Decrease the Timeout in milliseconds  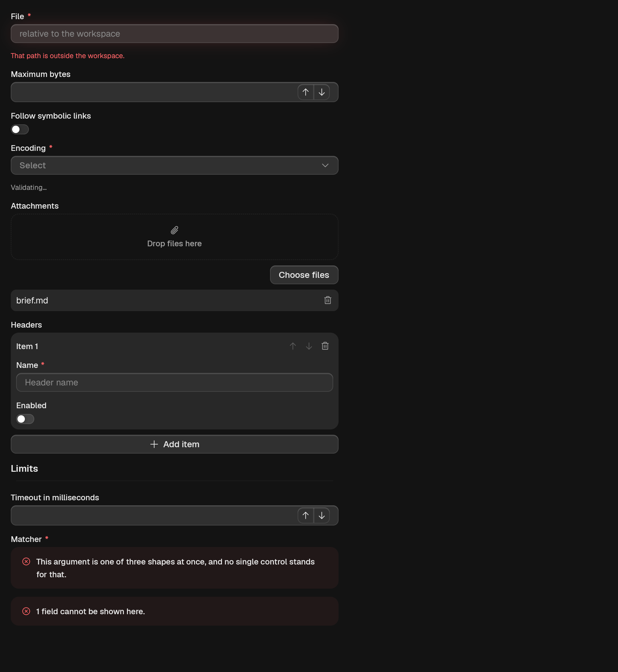(x=322, y=515)
